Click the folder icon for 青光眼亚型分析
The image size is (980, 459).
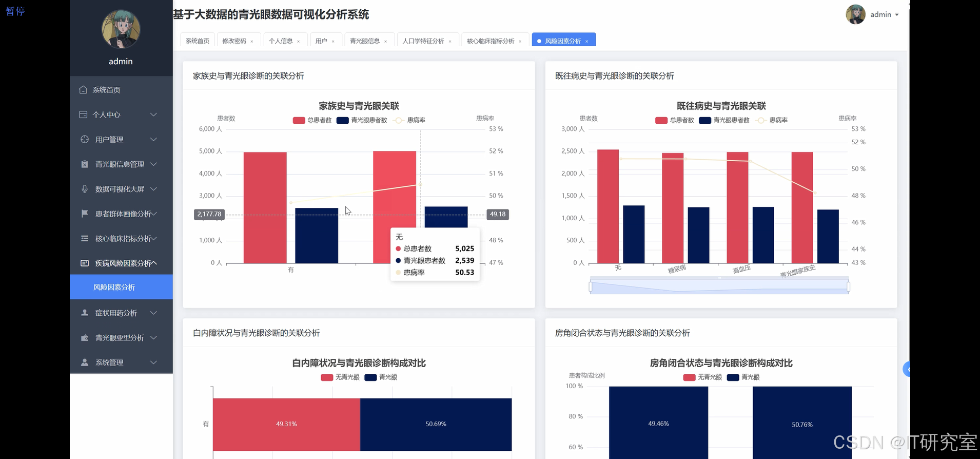(85, 338)
